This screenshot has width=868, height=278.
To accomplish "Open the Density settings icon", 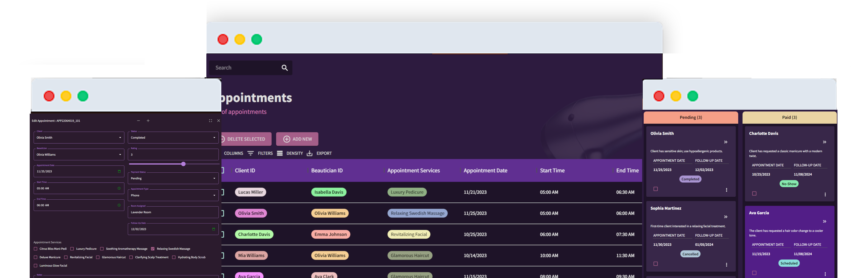I will click(280, 153).
